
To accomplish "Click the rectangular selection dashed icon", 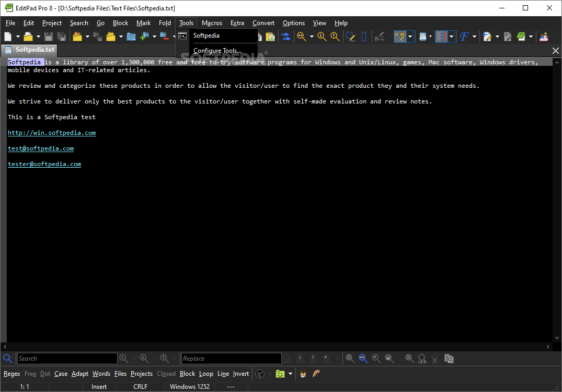I will 364,37.
